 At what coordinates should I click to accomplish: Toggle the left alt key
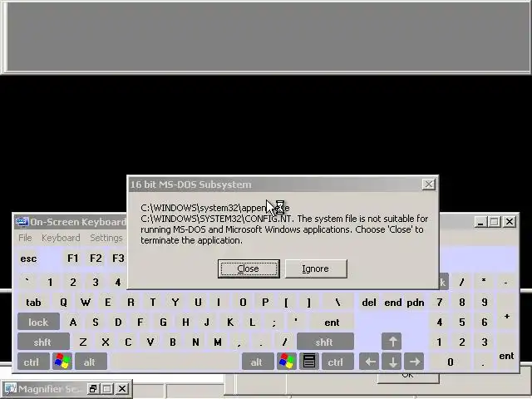[91, 362]
